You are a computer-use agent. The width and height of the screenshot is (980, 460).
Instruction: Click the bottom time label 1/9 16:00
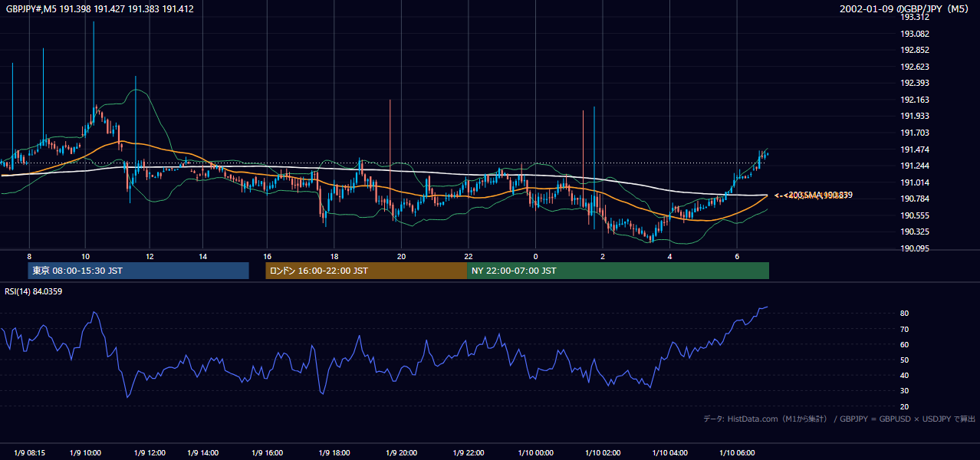(267, 453)
